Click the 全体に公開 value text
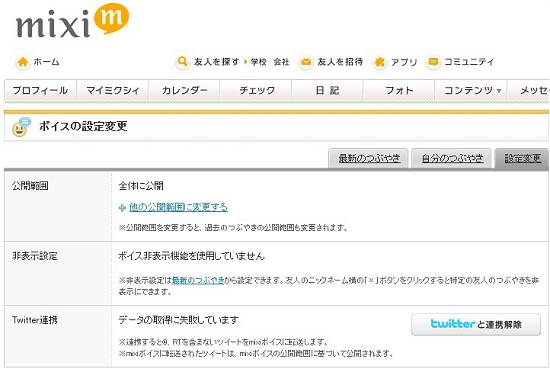550x369 pixels. [x=141, y=186]
